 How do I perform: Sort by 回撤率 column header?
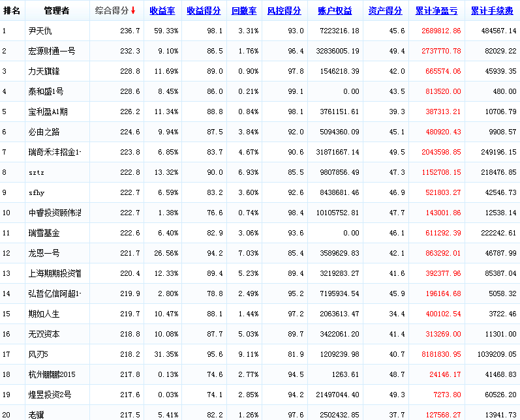(244, 11)
